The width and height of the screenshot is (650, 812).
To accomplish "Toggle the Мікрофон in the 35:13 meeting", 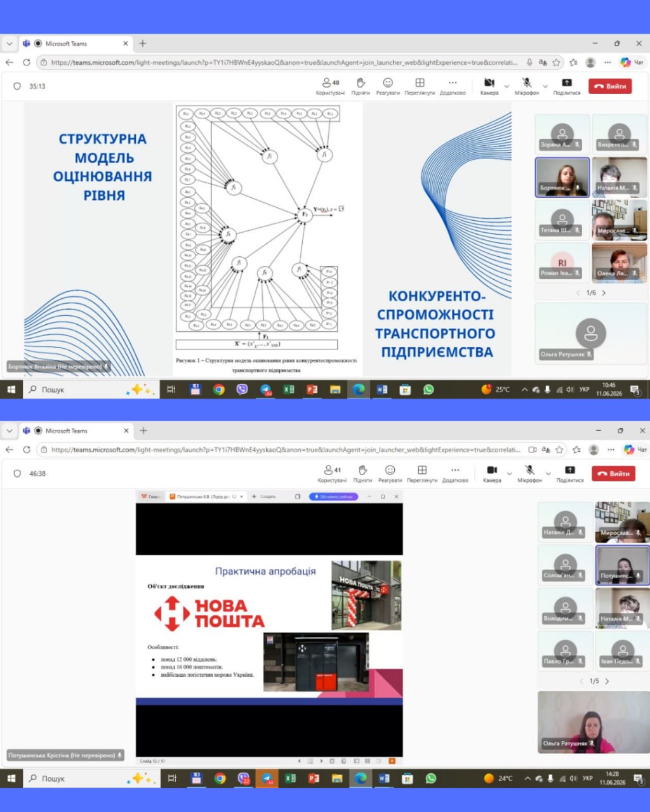I will 527,86.
